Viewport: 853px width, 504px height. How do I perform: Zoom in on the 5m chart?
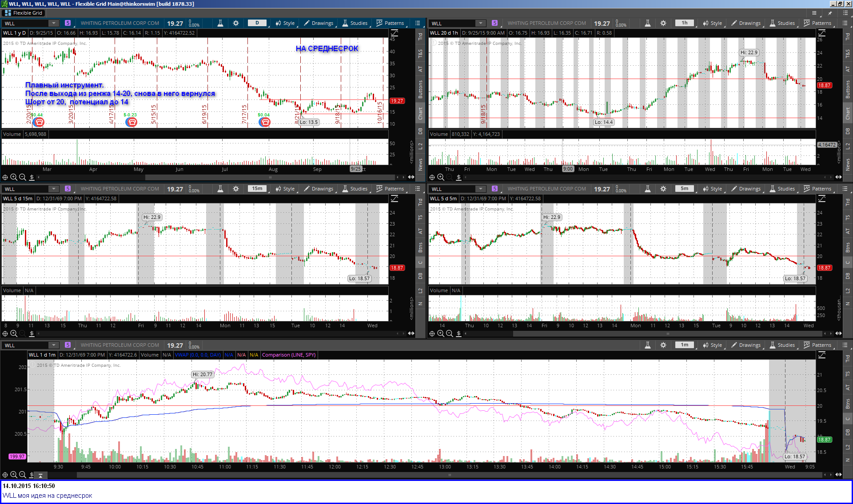(x=441, y=333)
